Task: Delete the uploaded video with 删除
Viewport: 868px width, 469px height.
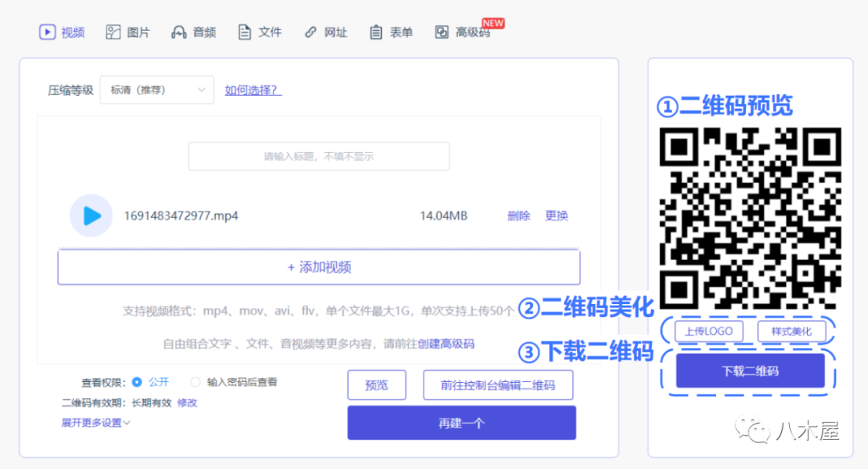Action: (x=518, y=216)
